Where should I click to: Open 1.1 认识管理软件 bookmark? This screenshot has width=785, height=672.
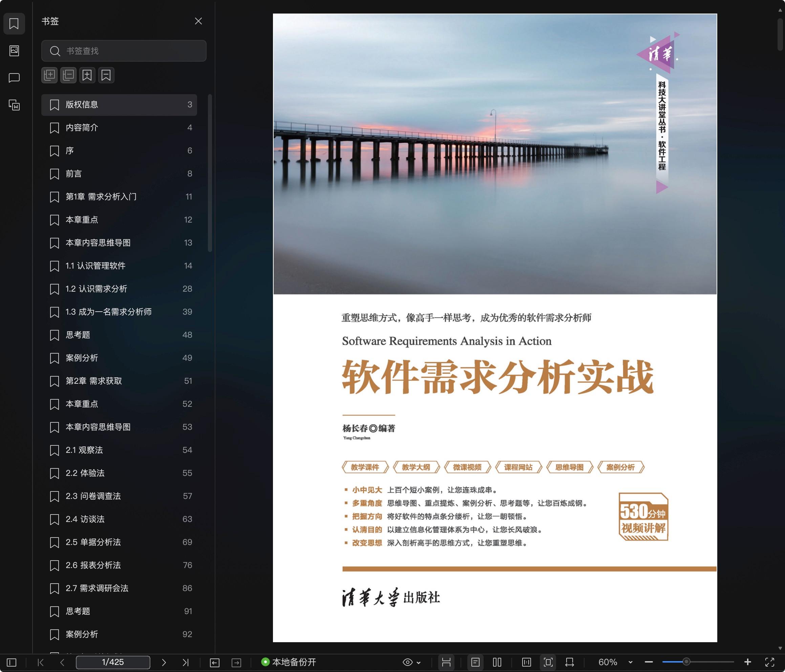point(119,266)
